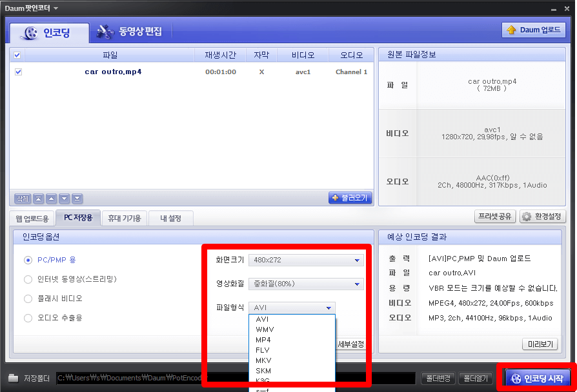Click the 세부설정 detail settings button
Image resolution: width=577 pixels, height=392 pixels.
(x=350, y=344)
